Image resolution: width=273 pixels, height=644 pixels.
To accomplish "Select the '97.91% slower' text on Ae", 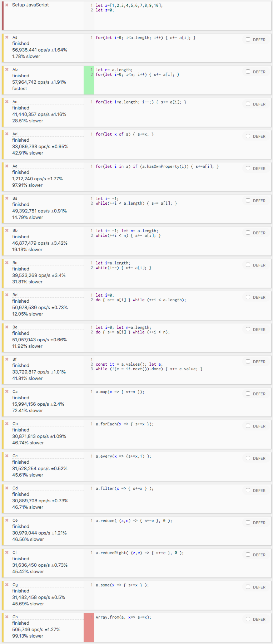I will click(x=27, y=185).
